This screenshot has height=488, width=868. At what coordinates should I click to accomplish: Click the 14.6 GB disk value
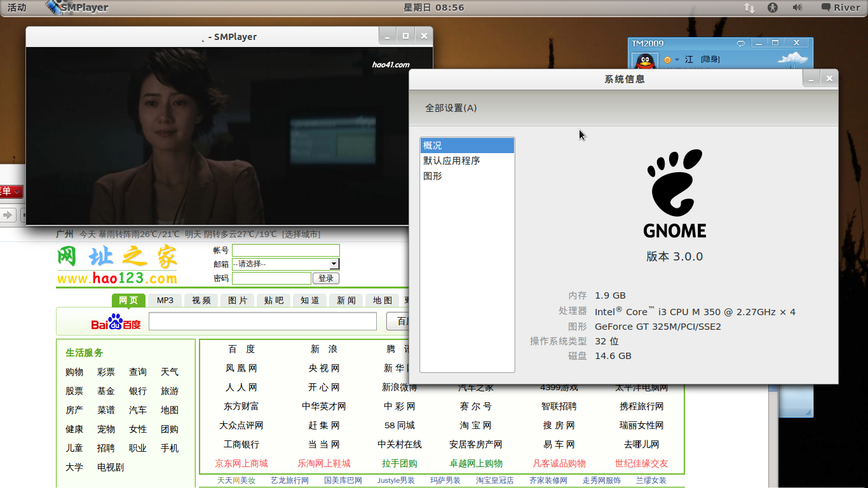click(613, 356)
